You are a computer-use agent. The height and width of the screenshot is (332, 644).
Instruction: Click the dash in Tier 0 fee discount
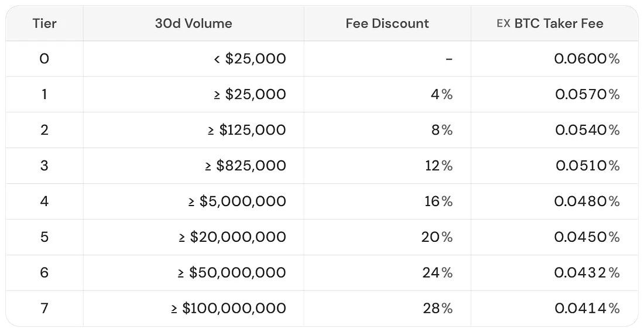pos(448,59)
